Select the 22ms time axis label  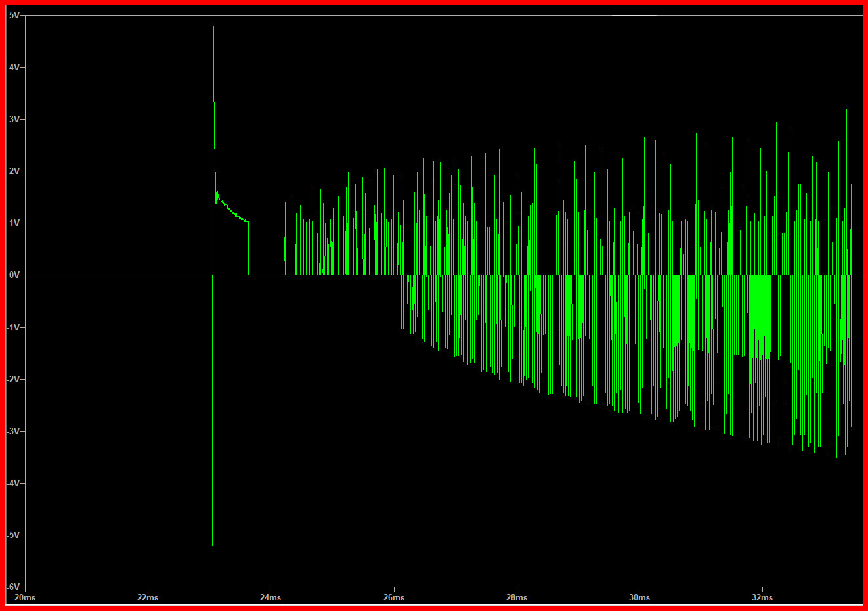(148, 597)
